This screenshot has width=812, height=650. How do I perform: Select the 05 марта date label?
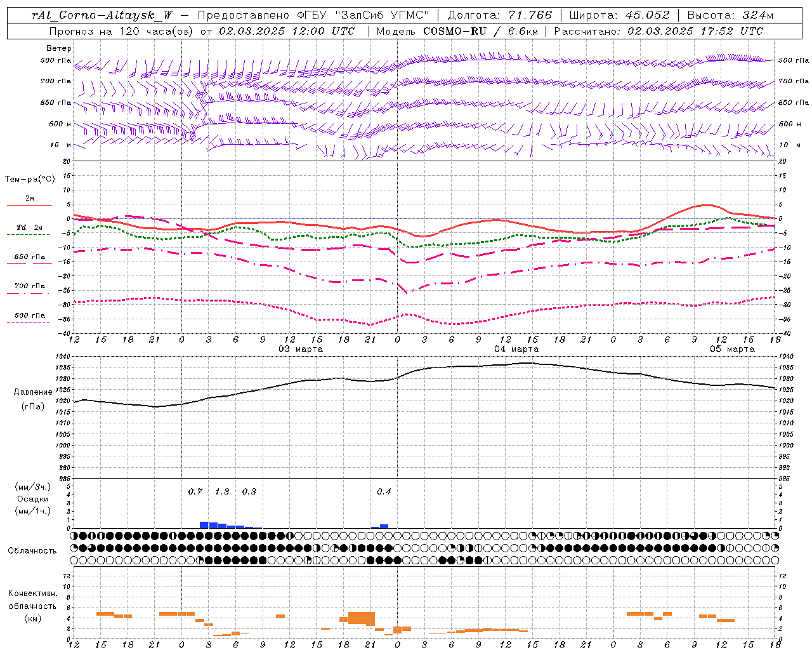click(732, 349)
